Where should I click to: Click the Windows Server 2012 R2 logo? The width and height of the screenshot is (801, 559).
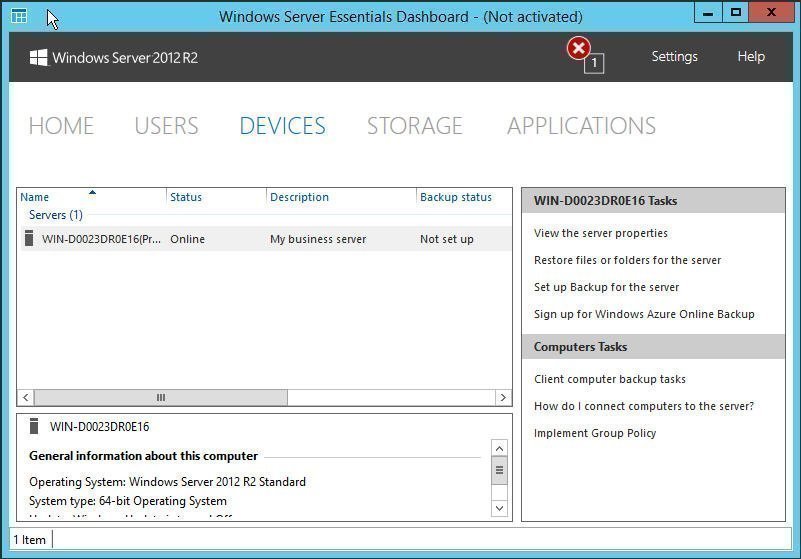113,58
